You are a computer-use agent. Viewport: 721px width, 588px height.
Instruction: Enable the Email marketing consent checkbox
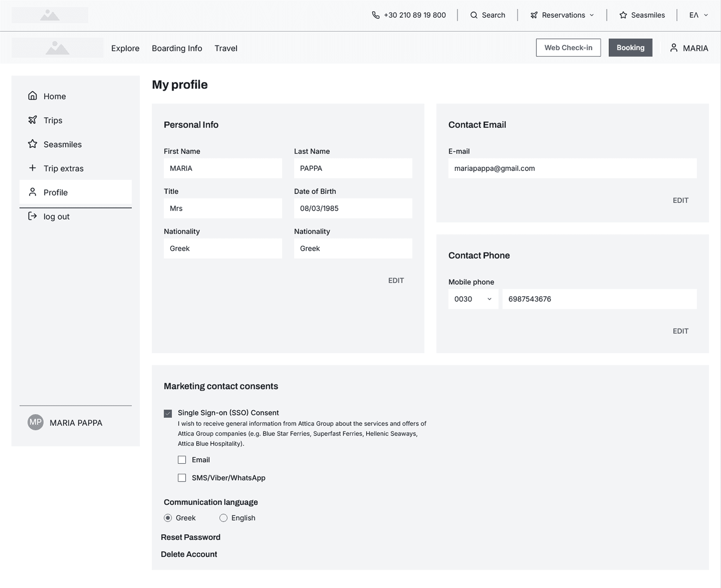[182, 460]
